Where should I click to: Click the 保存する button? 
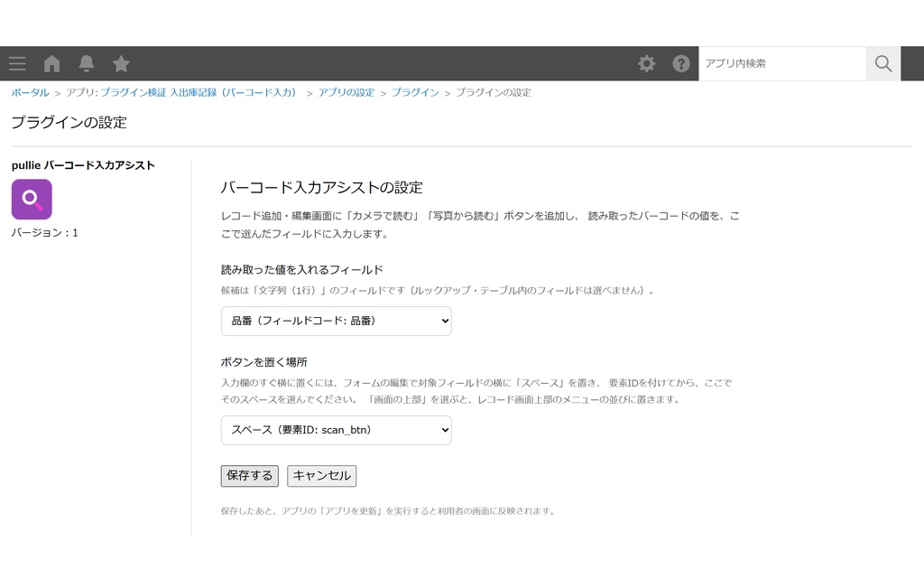pyautogui.click(x=249, y=476)
